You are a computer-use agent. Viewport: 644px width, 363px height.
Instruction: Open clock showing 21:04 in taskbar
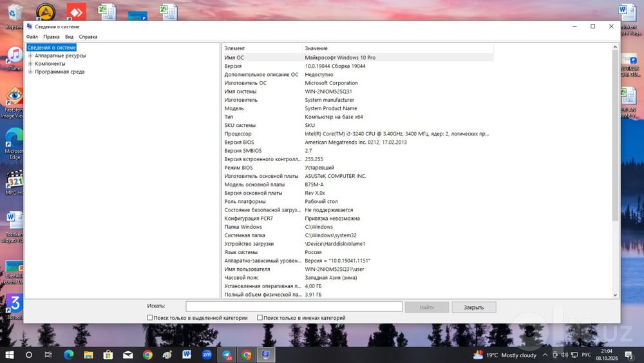click(x=607, y=355)
